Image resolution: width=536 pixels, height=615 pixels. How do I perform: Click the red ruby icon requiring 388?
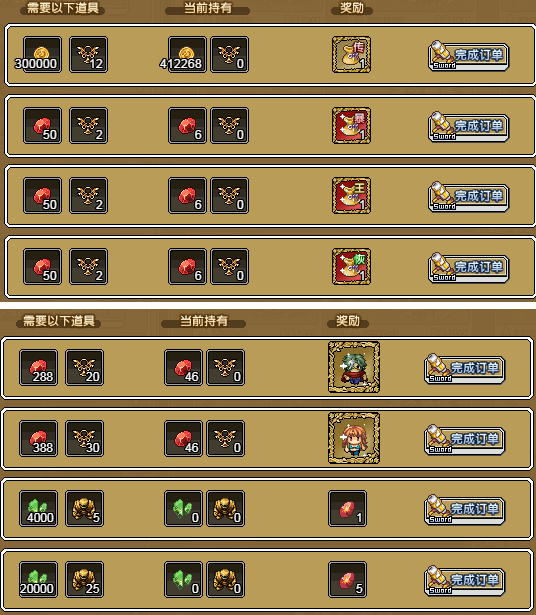point(38,439)
